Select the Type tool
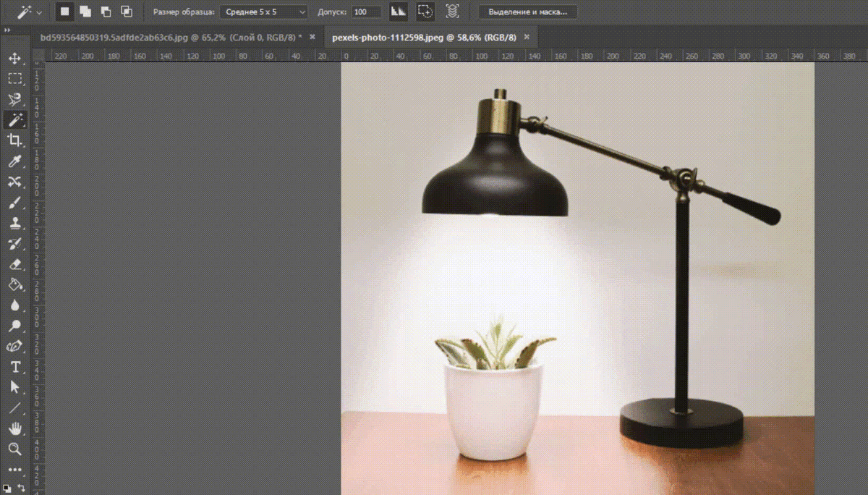This screenshot has height=495, width=868. [14, 367]
